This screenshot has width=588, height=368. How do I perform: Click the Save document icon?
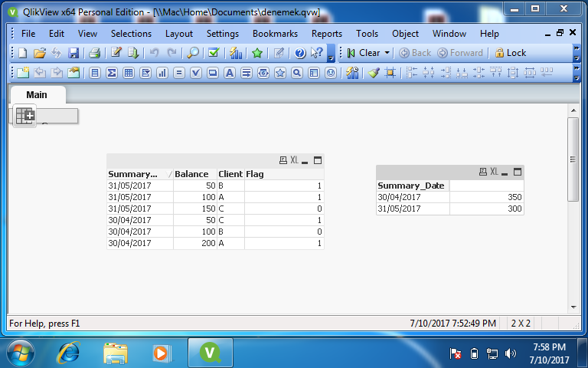73,53
